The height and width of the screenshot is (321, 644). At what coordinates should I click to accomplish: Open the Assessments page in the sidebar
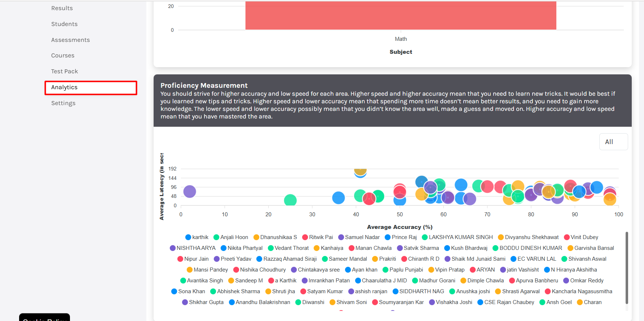point(70,40)
